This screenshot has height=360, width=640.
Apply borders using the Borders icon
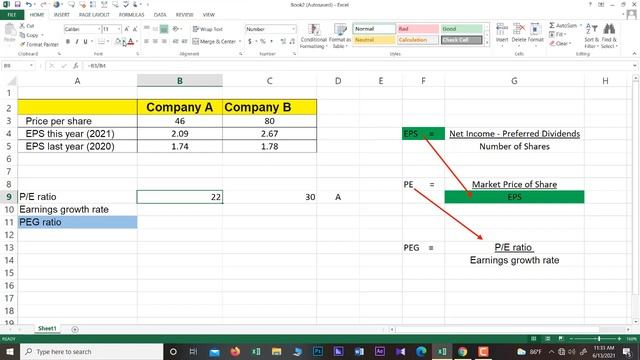(101, 41)
